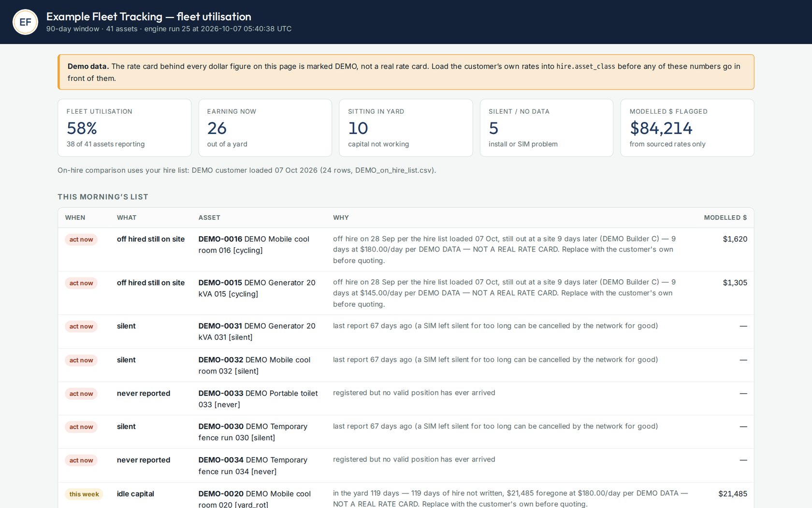Click the "act now" badge for DEMO-0015

click(81, 283)
